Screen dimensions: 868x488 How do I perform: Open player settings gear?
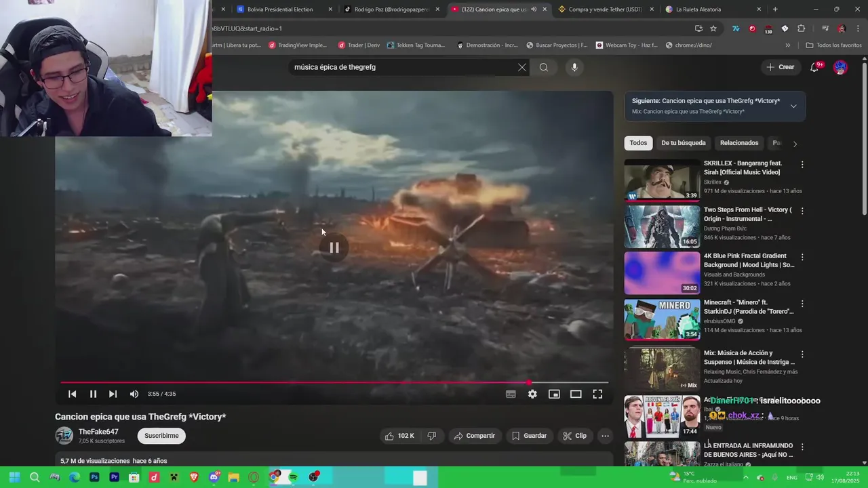tap(532, 394)
